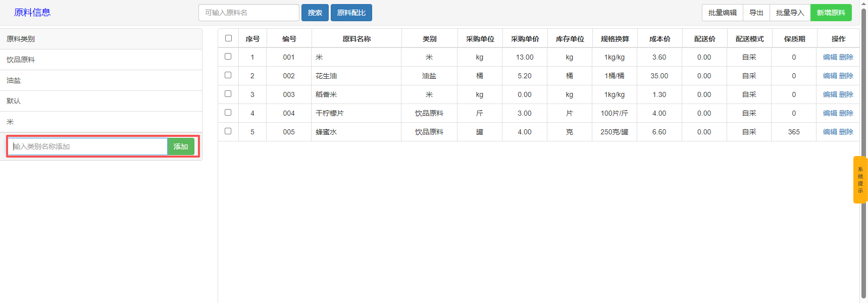Toggle the select-all checkbox in table header
The height and width of the screenshot is (303, 868).
tap(228, 38)
